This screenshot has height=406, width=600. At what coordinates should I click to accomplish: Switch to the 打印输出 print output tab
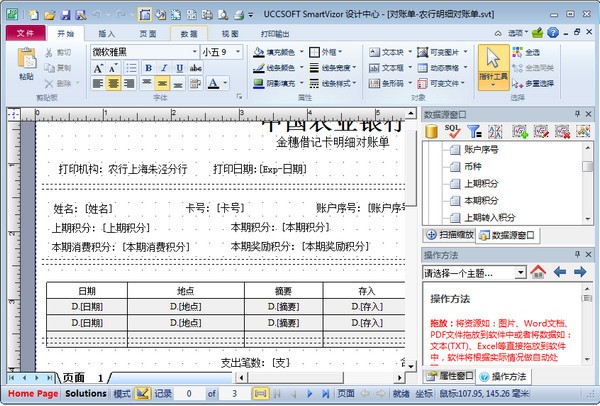pos(275,34)
